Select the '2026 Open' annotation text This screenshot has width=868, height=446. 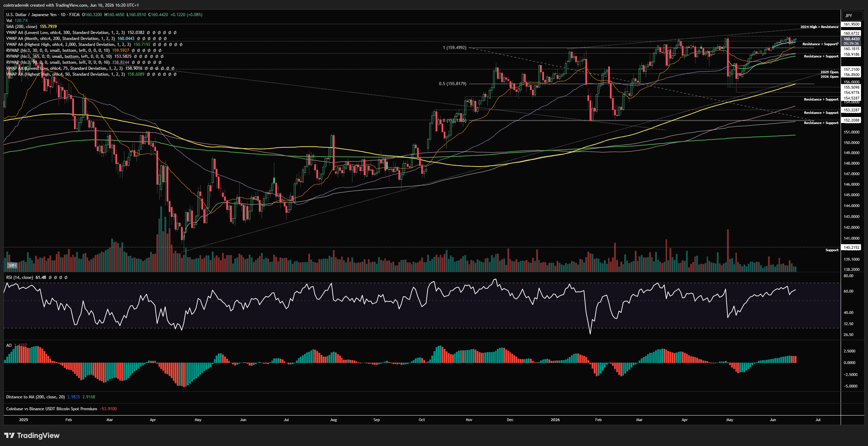coord(829,77)
